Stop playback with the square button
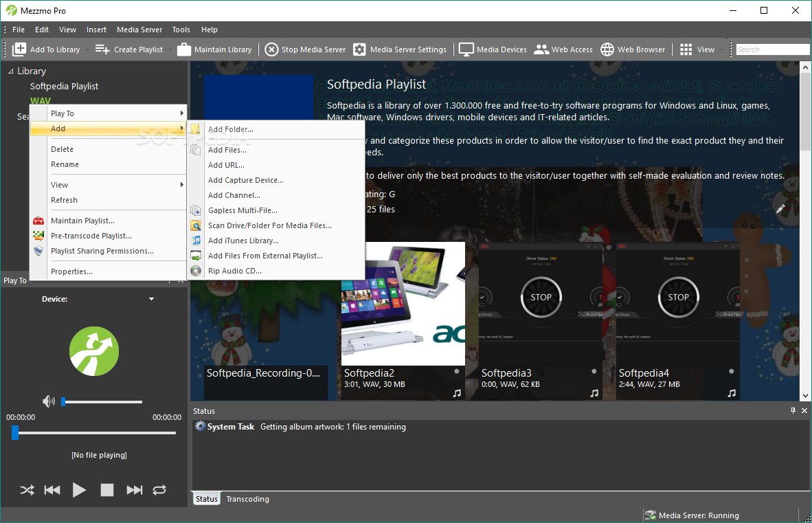812x523 pixels. (x=106, y=490)
